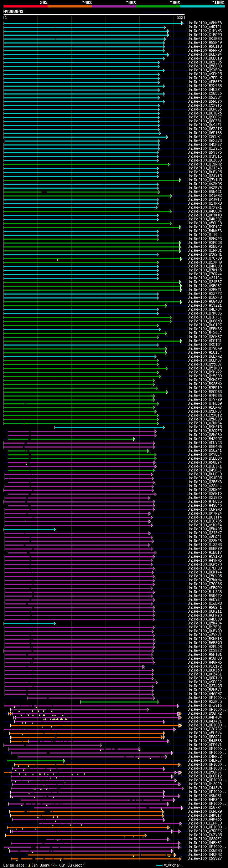Select the UniRef100_B5GAS7 label
The width and height of the screenshot is (228, 868).
[x=204, y=772]
